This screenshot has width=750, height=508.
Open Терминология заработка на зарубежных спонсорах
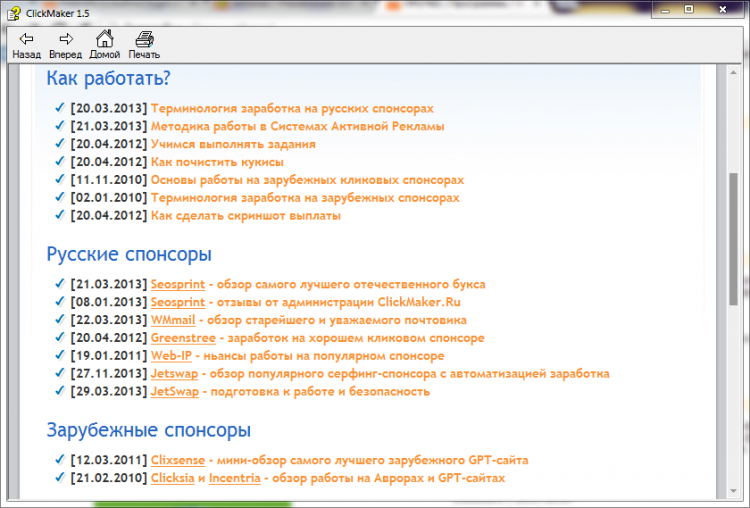[305, 198]
